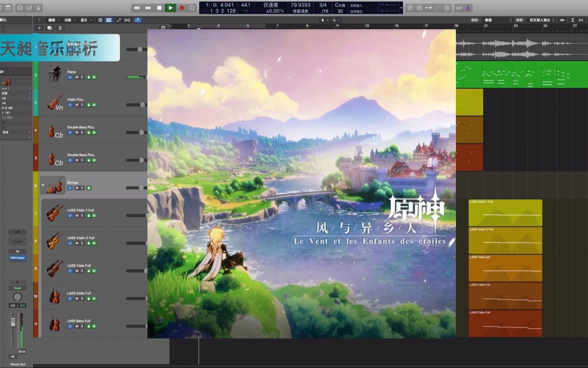Toggle Catch Playhead blue icon
Image resolution: width=588 pixels, height=368 pixels.
[138, 20]
